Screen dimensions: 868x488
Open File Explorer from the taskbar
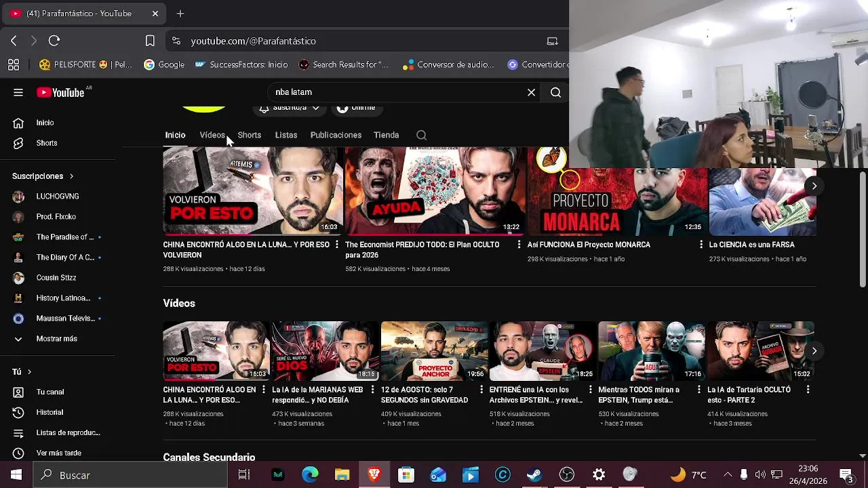[342, 475]
